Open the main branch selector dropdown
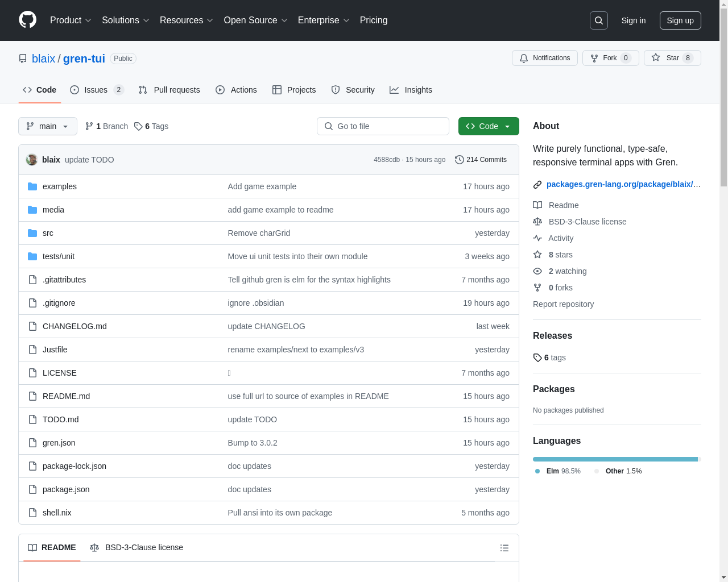This screenshot has width=728, height=582. point(48,126)
